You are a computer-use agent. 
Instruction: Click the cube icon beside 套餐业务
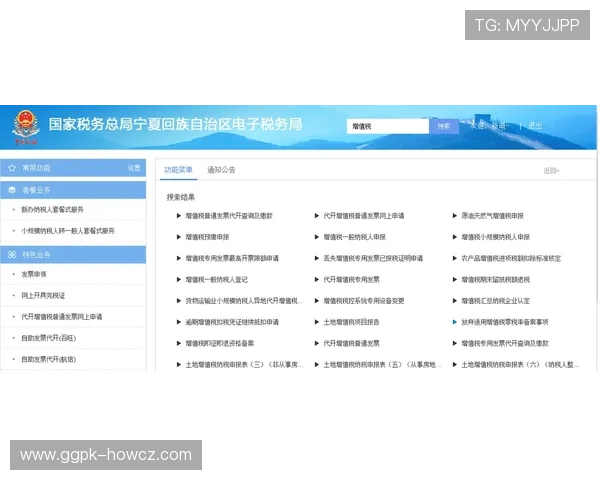pyautogui.click(x=12, y=190)
